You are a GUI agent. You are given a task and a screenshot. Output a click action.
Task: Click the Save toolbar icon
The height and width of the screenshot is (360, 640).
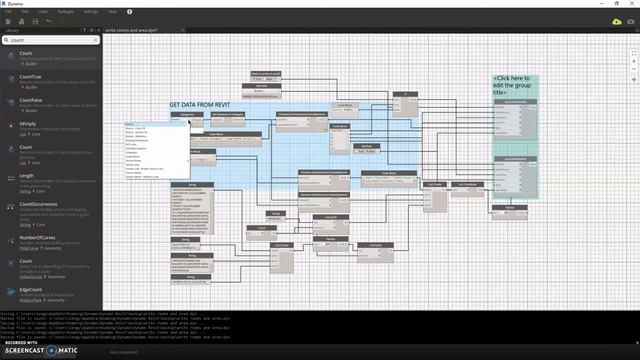[36, 21]
